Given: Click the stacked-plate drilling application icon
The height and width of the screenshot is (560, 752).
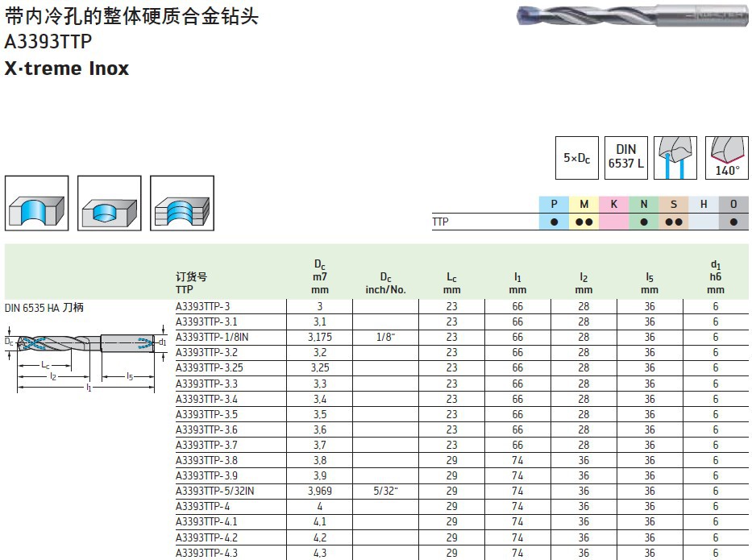Looking at the screenshot, I should point(182,203).
